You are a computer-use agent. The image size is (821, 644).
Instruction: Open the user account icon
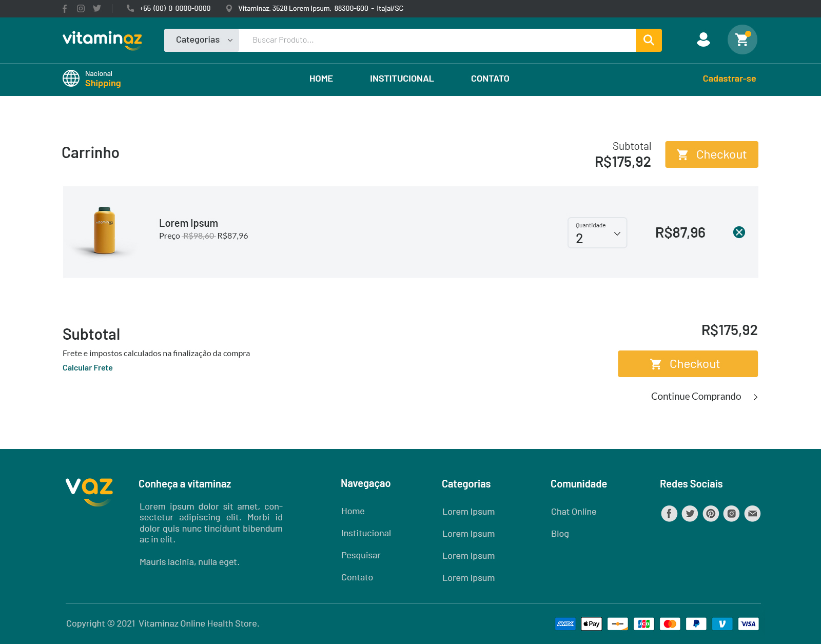click(703, 40)
